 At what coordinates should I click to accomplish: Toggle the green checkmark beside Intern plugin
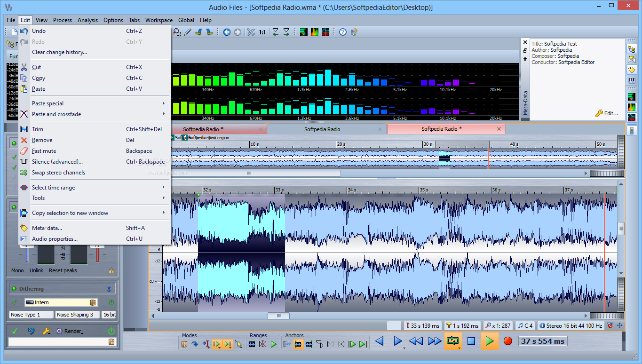(15, 302)
